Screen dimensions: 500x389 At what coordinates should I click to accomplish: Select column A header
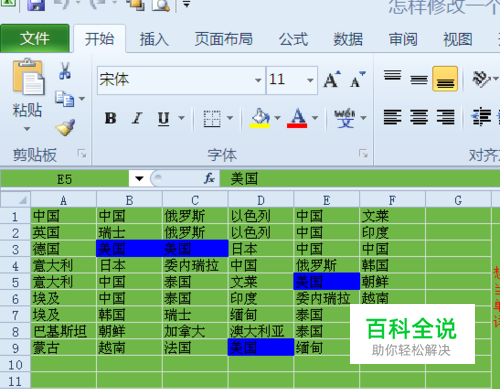click(x=63, y=200)
